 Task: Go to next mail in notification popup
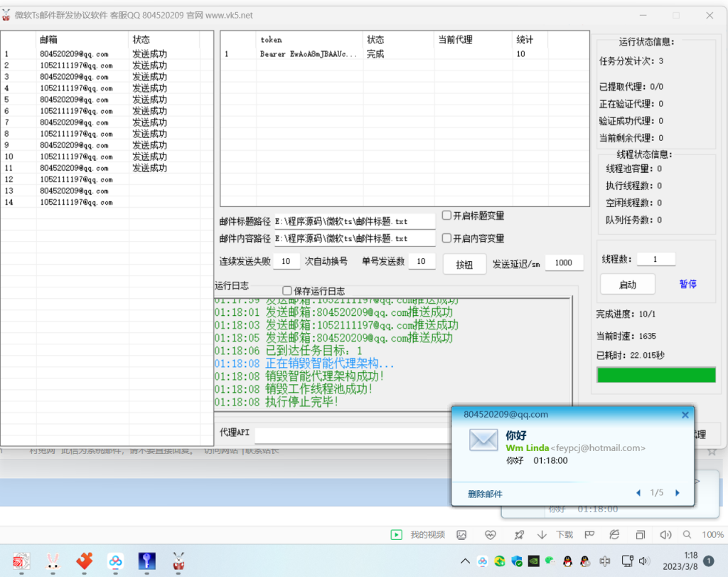coord(678,493)
